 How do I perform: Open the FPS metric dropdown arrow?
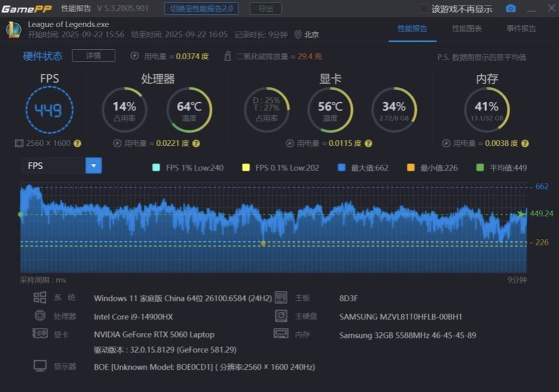click(94, 166)
